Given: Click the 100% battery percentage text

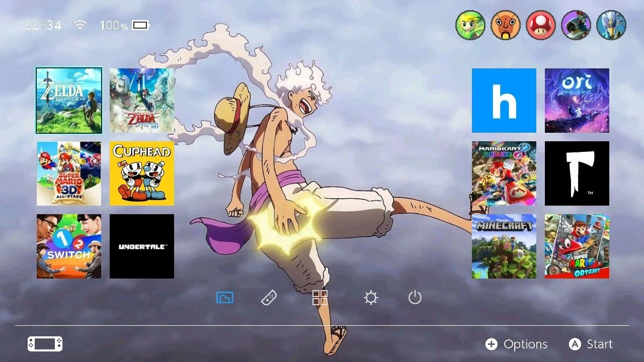Looking at the screenshot, I should point(113,25).
